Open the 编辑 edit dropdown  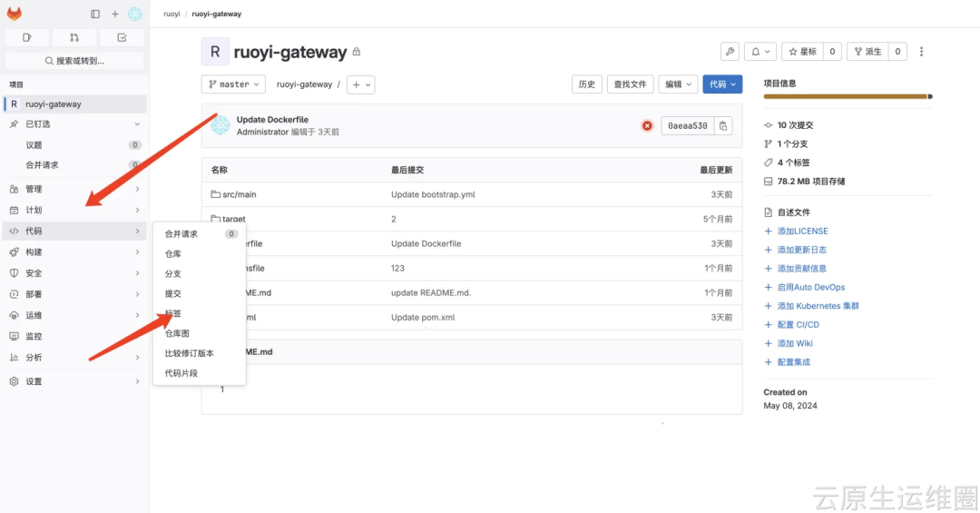(x=678, y=84)
